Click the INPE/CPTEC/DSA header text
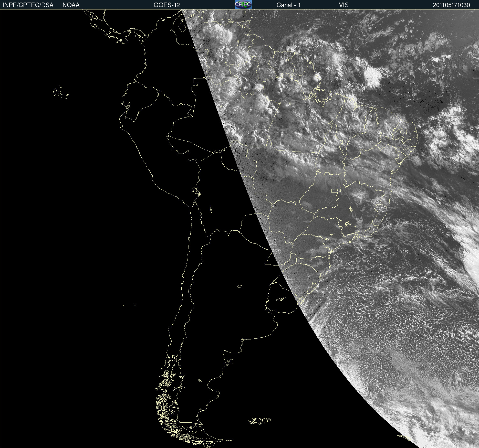The width and height of the screenshot is (479, 448). tap(28, 5)
